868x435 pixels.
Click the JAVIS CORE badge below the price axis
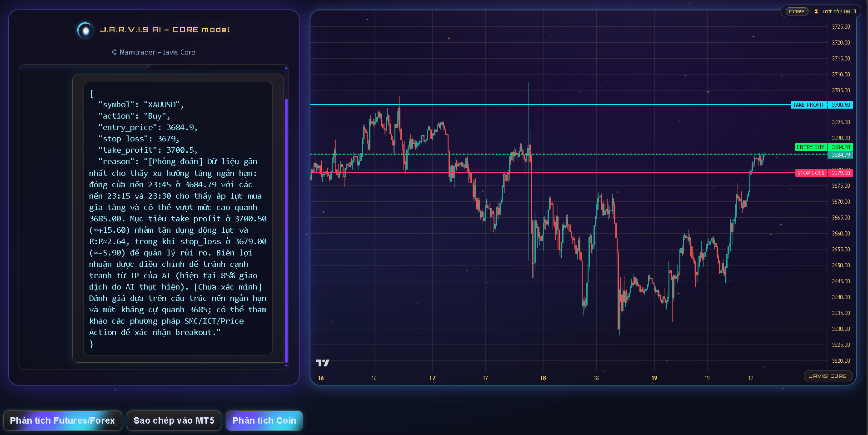click(x=828, y=376)
